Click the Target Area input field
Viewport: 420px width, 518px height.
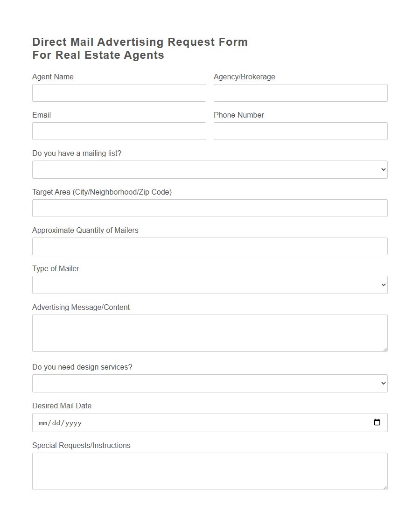210,208
